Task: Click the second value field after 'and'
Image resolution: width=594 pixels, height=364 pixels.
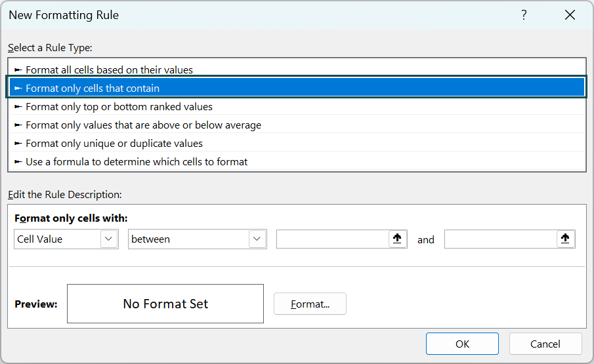Action: tap(501, 239)
